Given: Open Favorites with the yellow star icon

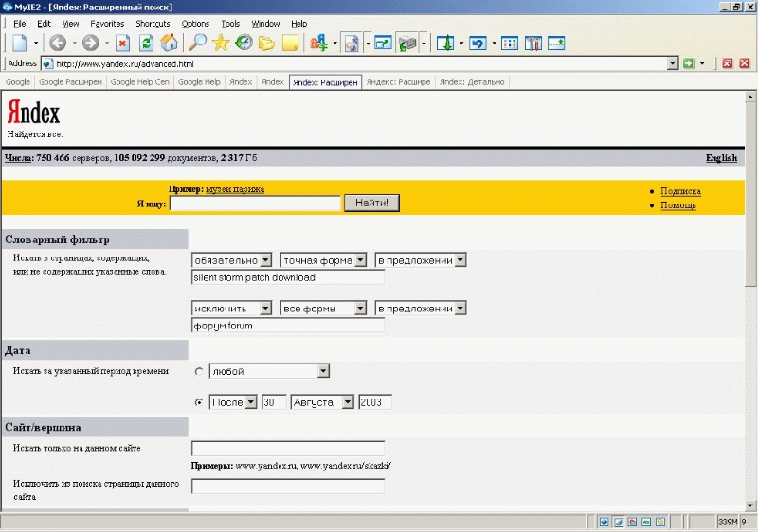Looking at the screenshot, I should pyautogui.click(x=221, y=43).
